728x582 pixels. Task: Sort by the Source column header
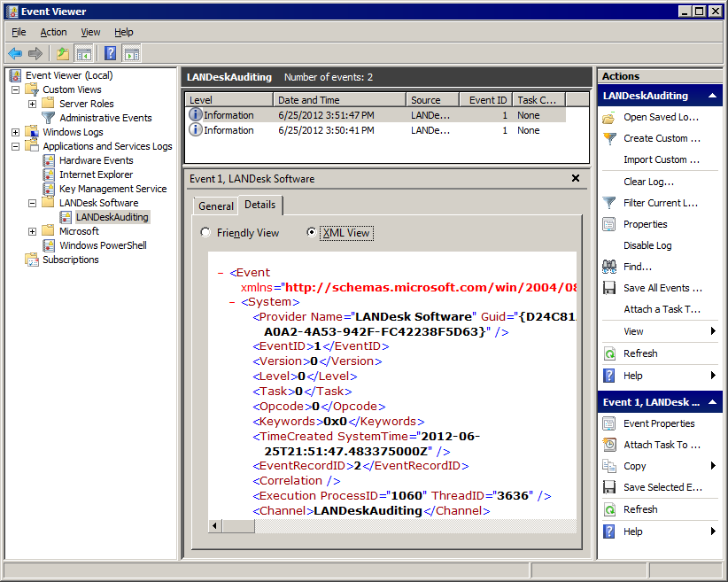coord(433,100)
